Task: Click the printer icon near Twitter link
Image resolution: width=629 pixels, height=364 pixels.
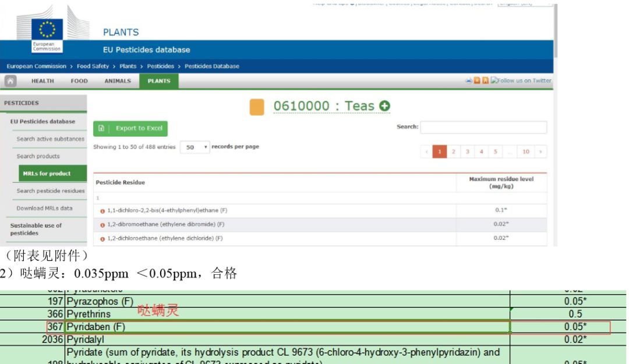Action: (468, 81)
